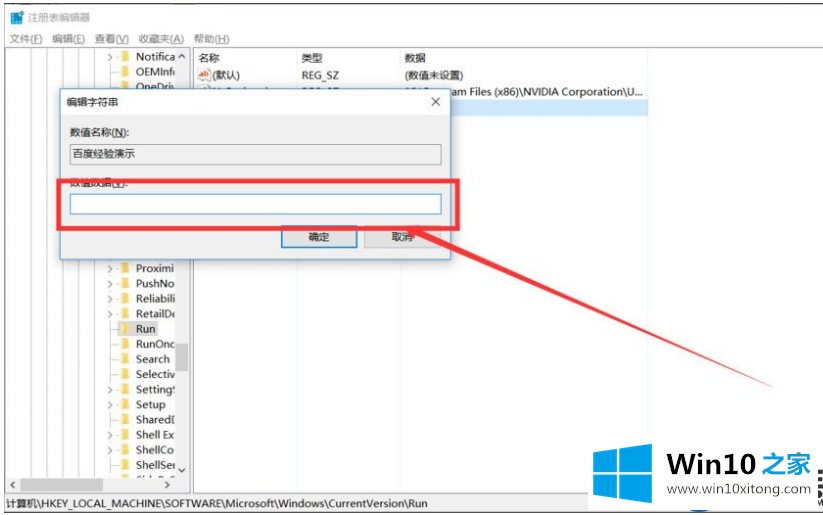Select the RunOnc key in the tree
The width and height of the screenshot is (823, 515).
155,344
